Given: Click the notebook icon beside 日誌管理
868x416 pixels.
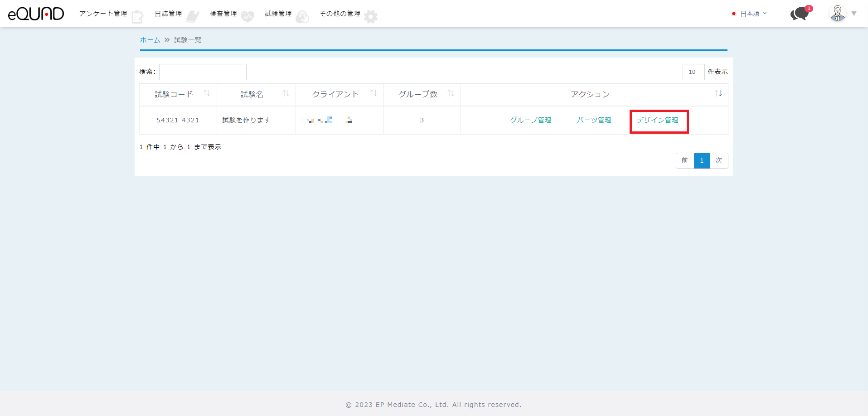Looking at the screenshot, I should tap(193, 17).
